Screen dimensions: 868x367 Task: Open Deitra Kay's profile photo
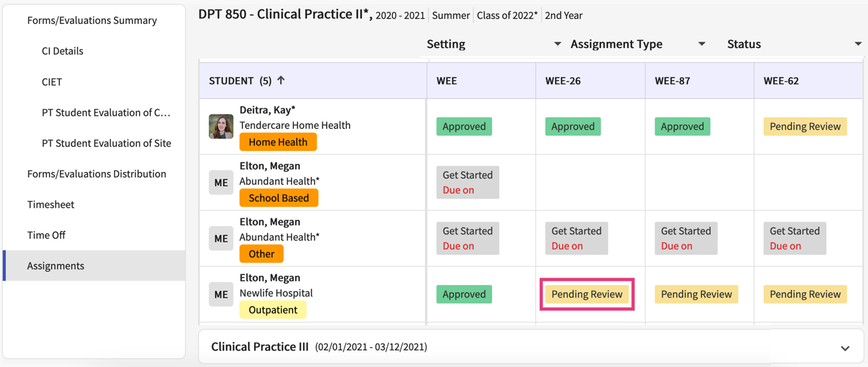coord(221,127)
